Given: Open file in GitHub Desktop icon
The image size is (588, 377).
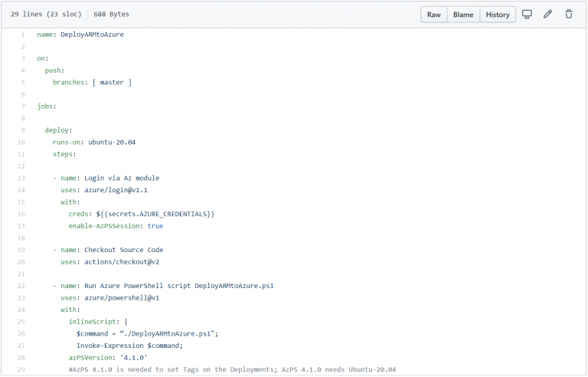Looking at the screenshot, I should tap(527, 15).
